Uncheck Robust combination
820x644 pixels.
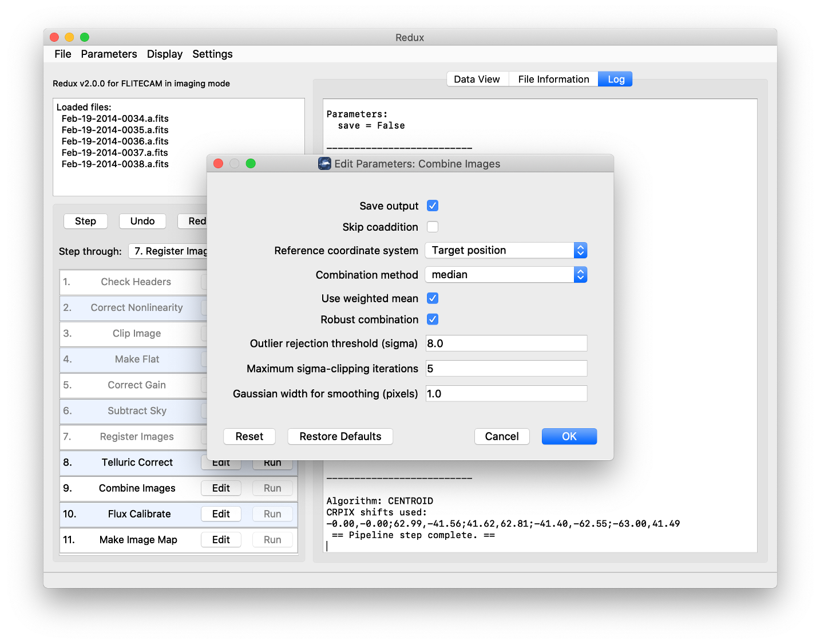[433, 319]
